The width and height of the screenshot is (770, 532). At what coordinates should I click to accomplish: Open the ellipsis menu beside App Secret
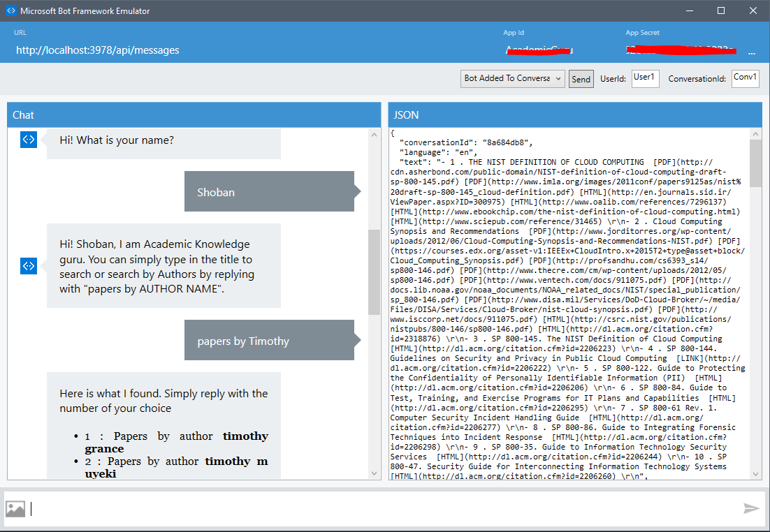coord(752,52)
